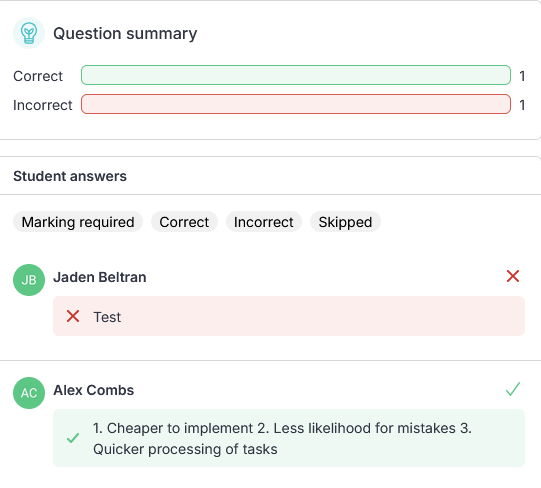Screen dimensions: 541x488
Task: Select the Cheaper to implement answer box
Action: pos(289,438)
